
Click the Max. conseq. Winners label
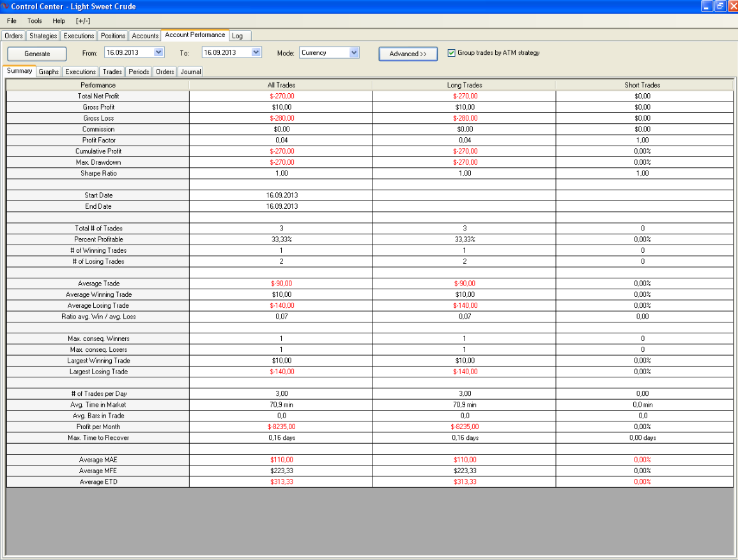(98, 338)
